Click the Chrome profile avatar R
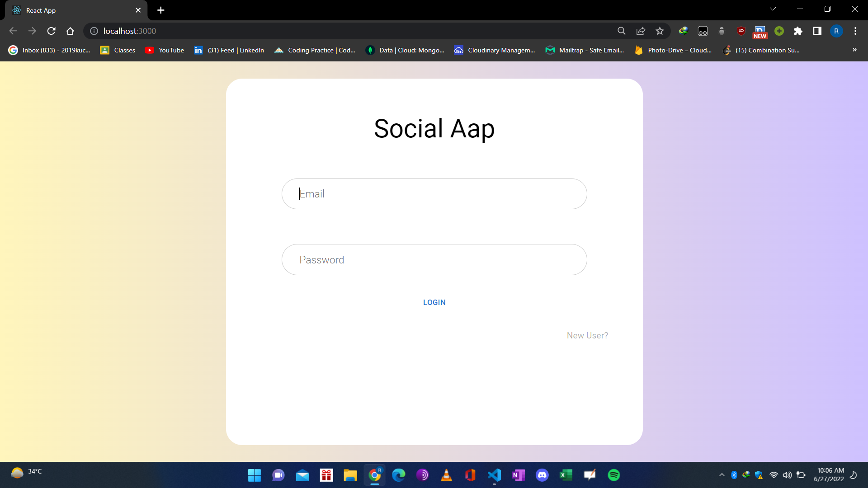868x488 pixels. click(x=836, y=31)
